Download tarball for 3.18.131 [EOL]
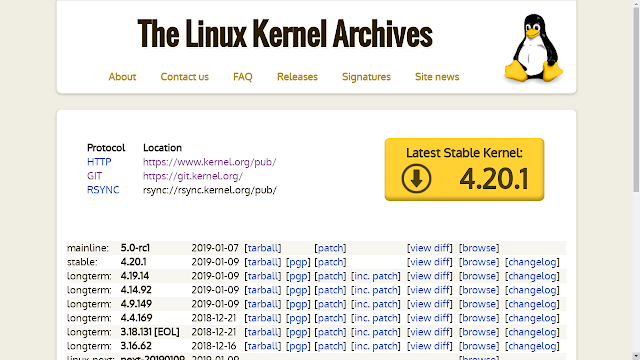Screen dimensions: 640x360 263,332
